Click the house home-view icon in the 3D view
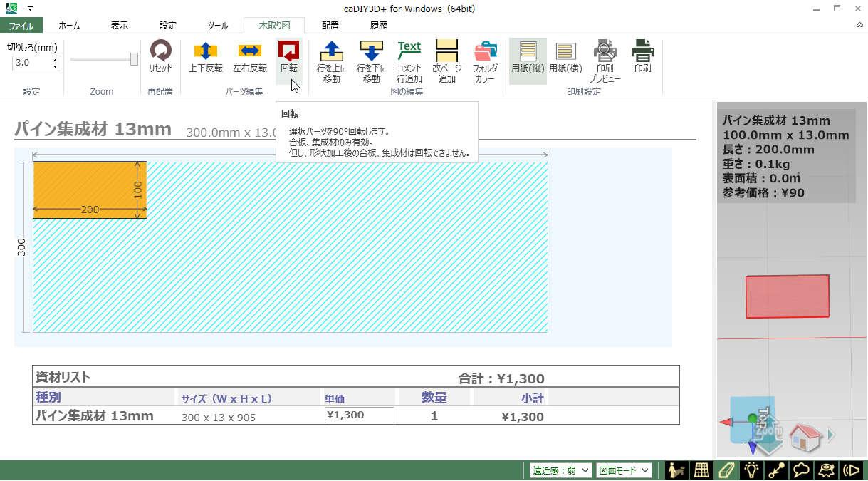This screenshot has height=481, width=868. pyautogui.click(x=805, y=437)
